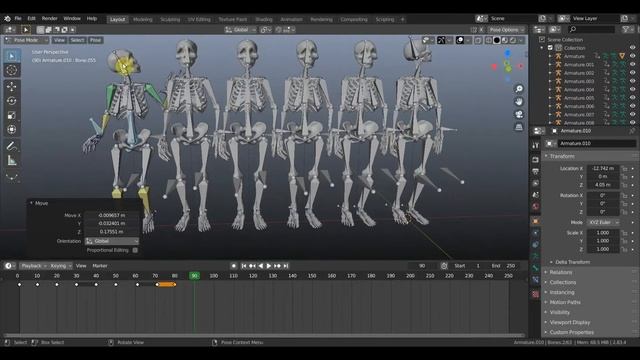Open the Pose Mode dropdown

pyautogui.click(x=27, y=40)
